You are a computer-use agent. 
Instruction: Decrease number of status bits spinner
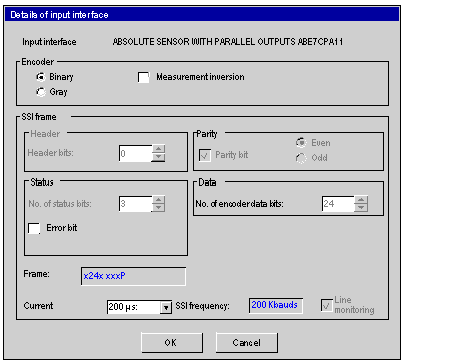159,208
